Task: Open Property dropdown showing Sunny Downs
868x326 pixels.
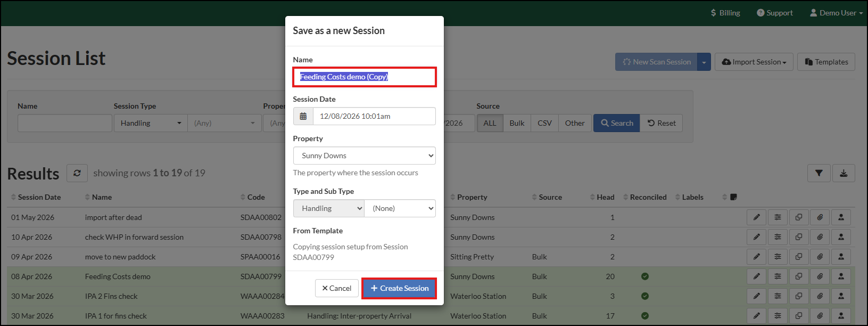Action: (x=365, y=156)
